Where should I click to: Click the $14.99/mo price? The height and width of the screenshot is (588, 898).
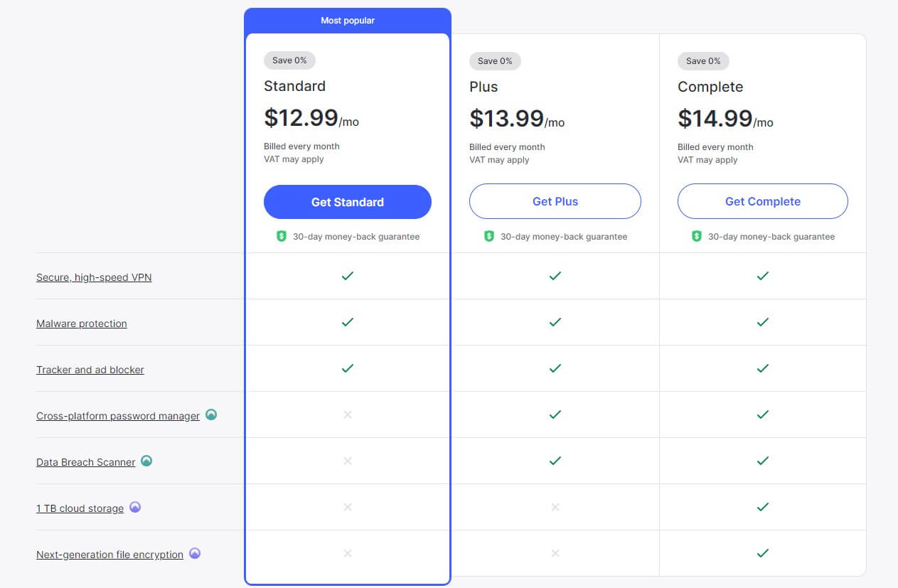click(725, 118)
